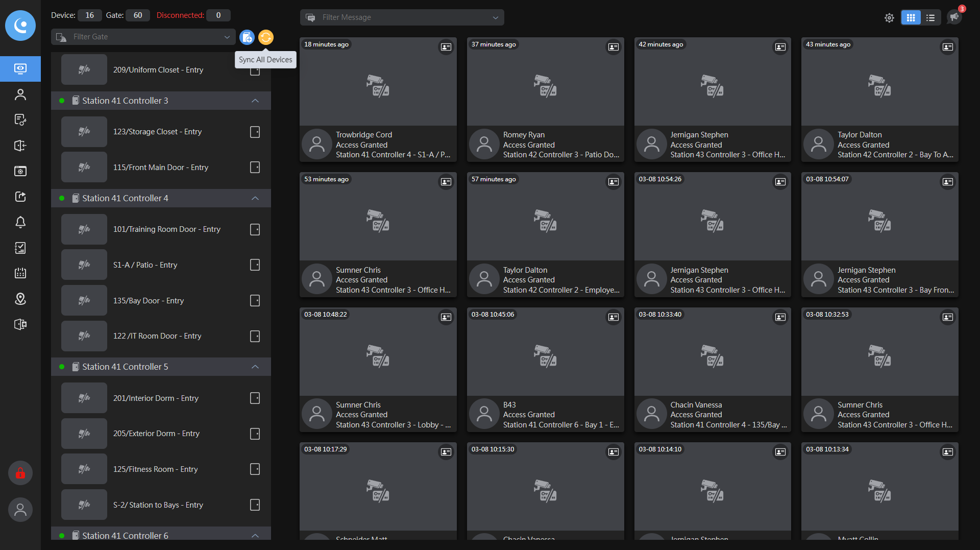This screenshot has height=550, width=980.
Task: Open the notifications megaphone icon
Action: coord(953,17)
